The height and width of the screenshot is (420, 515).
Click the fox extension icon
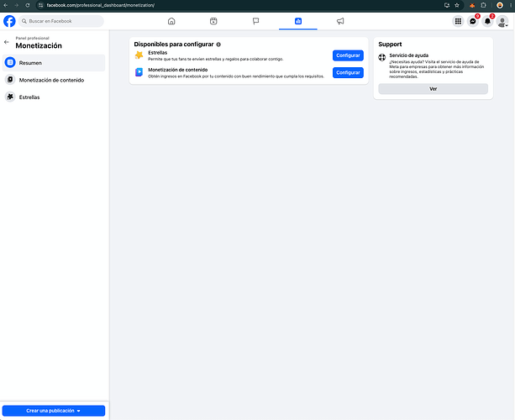[x=472, y=5]
